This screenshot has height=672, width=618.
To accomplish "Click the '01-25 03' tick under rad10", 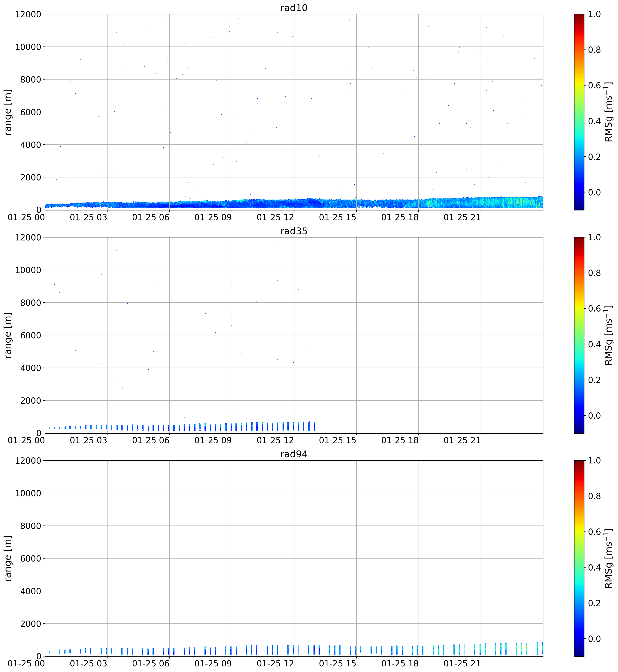I will click(x=89, y=217).
